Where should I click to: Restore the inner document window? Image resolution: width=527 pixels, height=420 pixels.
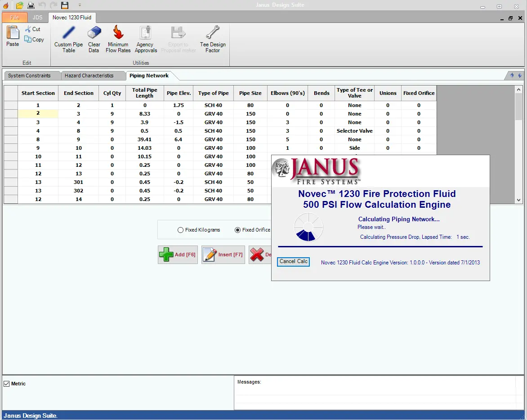510,18
